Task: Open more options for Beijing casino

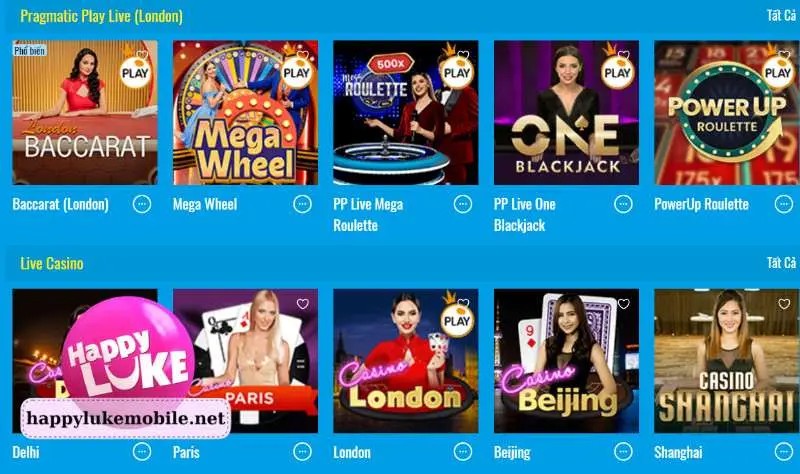Action: point(623,452)
